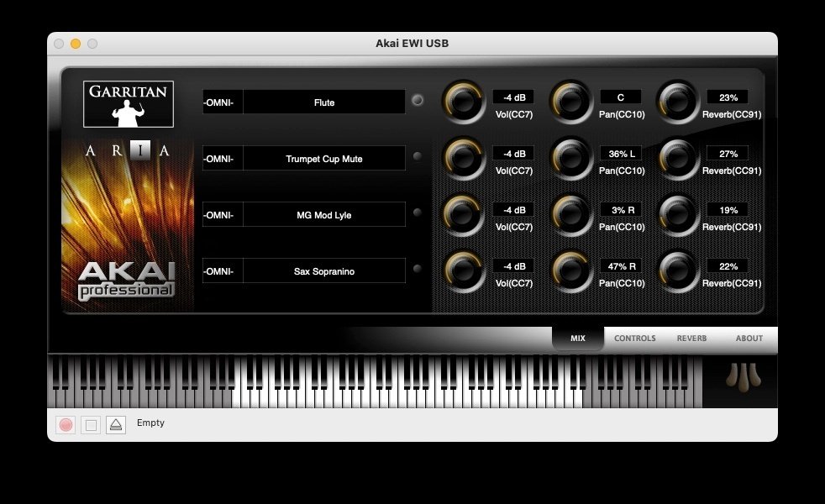Viewport: 825px width, 504px height.
Task: Click the stop button in bottom bar
Action: click(91, 424)
